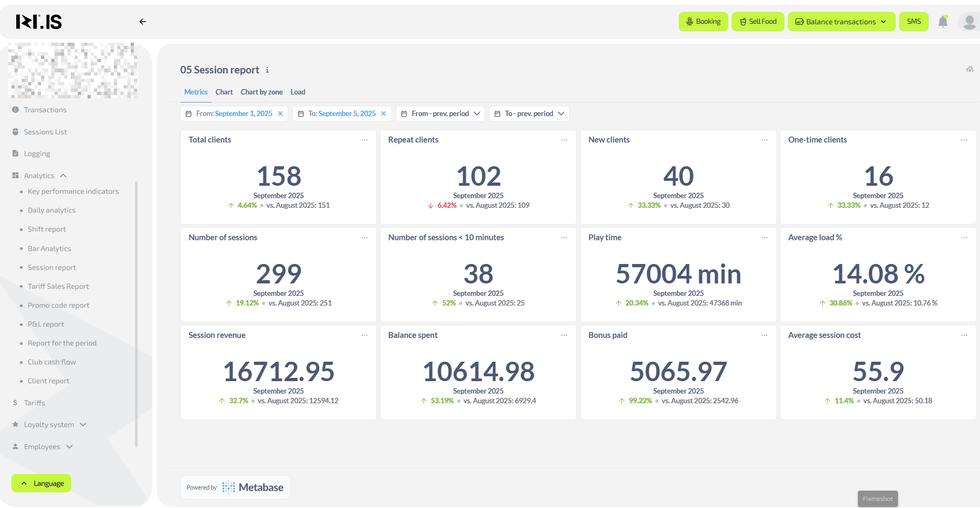This screenshot has height=508, width=980.
Task: Click the Booking button
Action: 703,22
